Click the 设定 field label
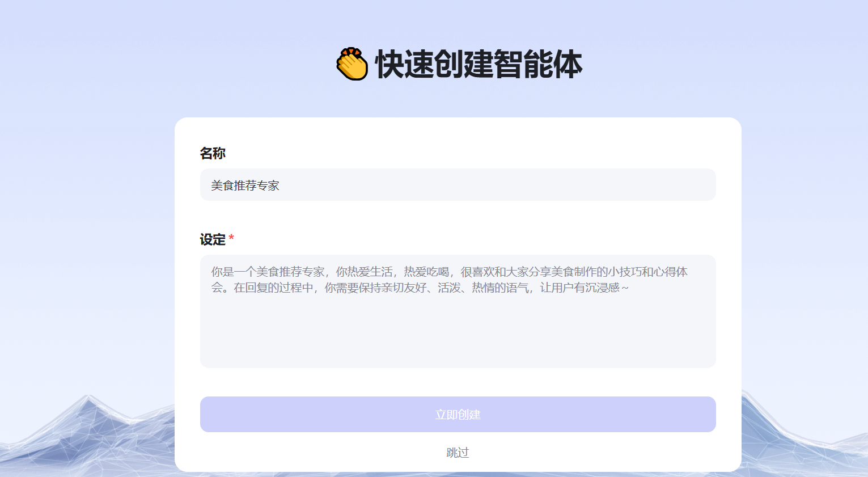This screenshot has width=868, height=477. [x=213, y=239]
